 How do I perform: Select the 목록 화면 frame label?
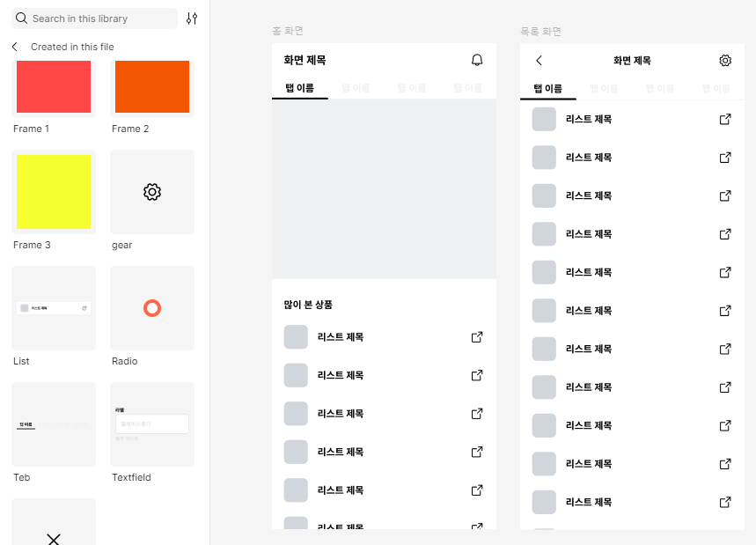(540, 32)
